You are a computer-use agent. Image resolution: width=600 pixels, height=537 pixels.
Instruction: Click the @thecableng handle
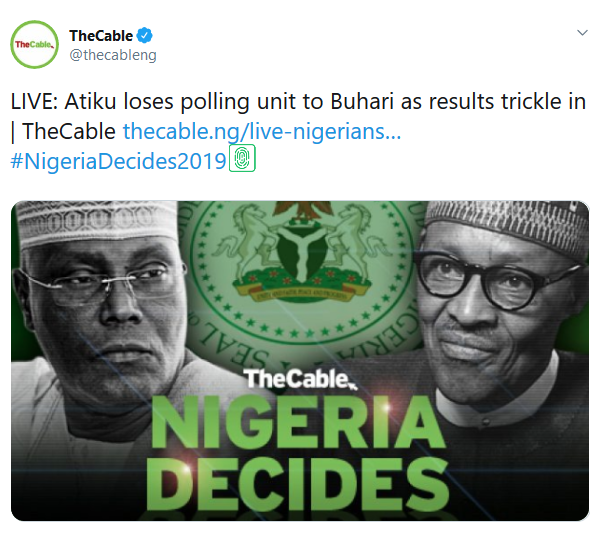[112, 55]
